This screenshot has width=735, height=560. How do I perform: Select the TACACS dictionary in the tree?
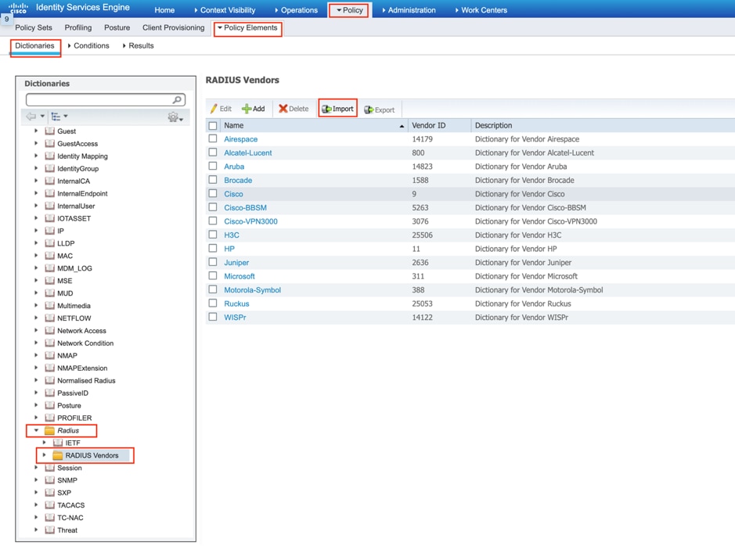[x=70, y=505]
